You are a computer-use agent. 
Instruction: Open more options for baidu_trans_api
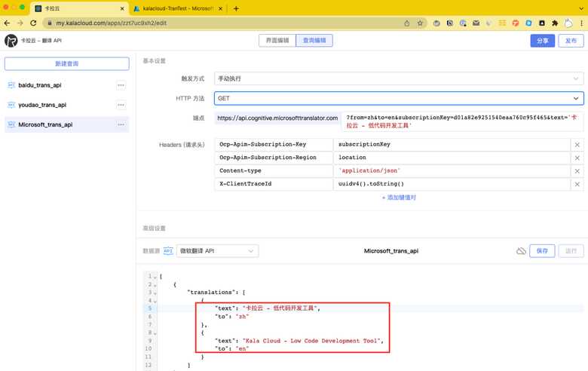(x=121, y=85)
